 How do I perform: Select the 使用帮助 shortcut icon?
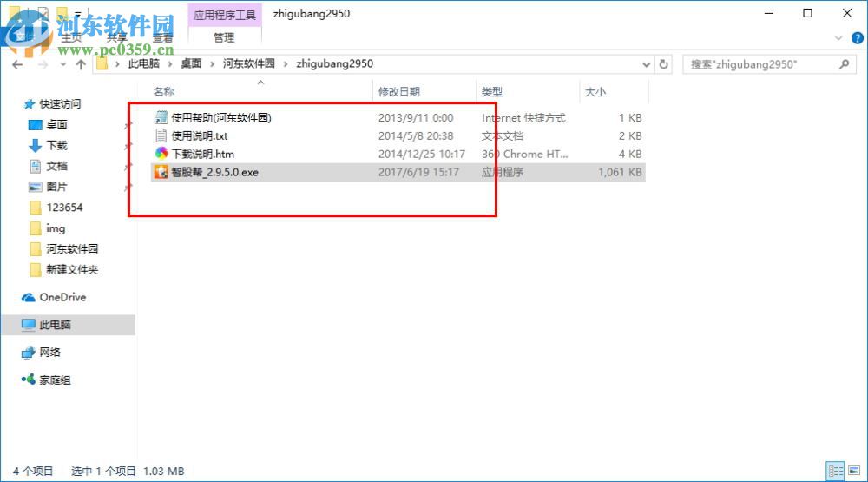click(161, 117)
